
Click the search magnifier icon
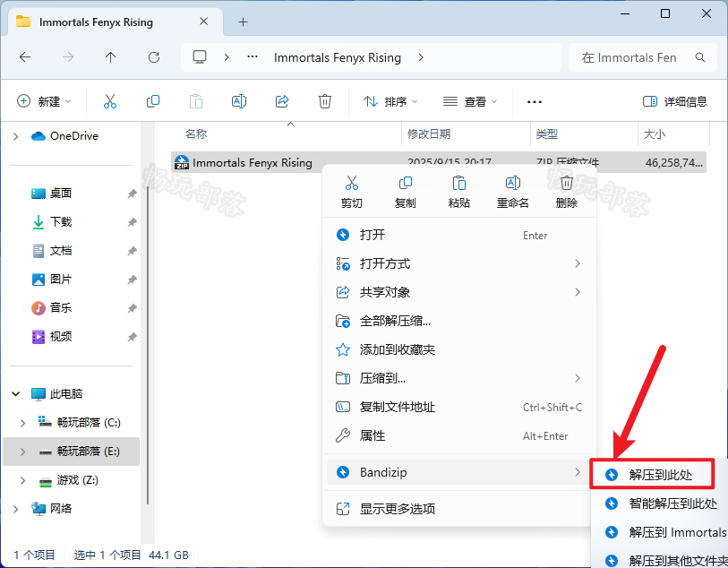coord(699,57)
